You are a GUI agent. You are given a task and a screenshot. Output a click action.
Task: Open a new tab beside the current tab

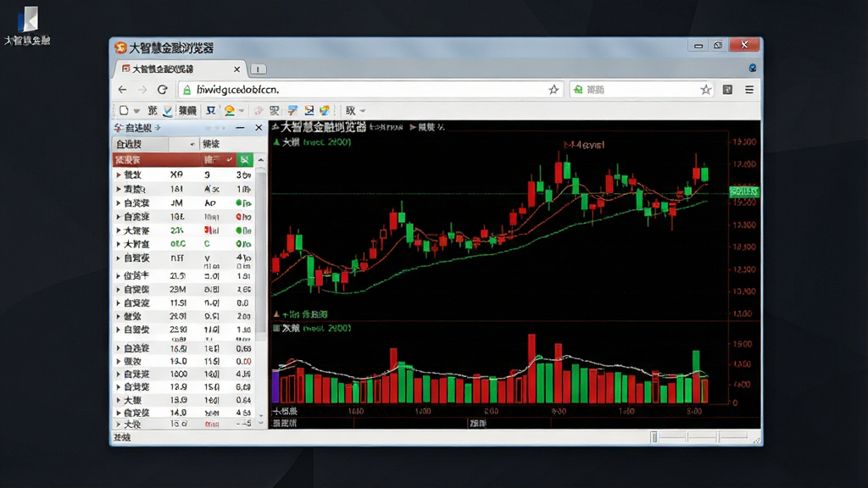pyautogui.click(x=259, y=69)
